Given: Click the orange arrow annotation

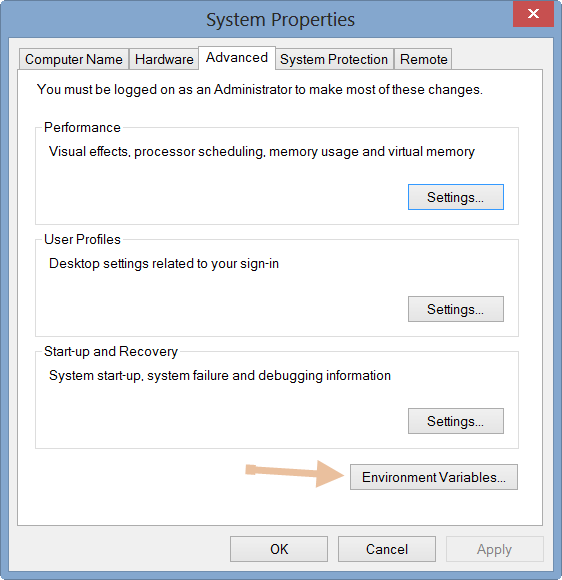Looking at the screenshot, I should click(x=295, y=473).
